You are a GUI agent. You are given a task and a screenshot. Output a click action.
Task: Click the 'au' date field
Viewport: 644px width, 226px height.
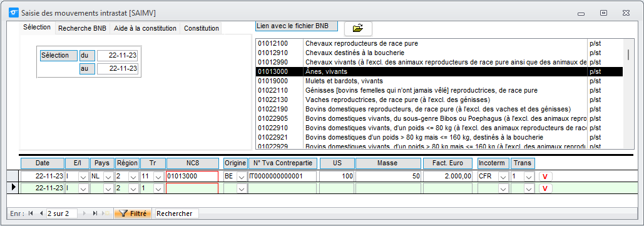coord(118,68)
